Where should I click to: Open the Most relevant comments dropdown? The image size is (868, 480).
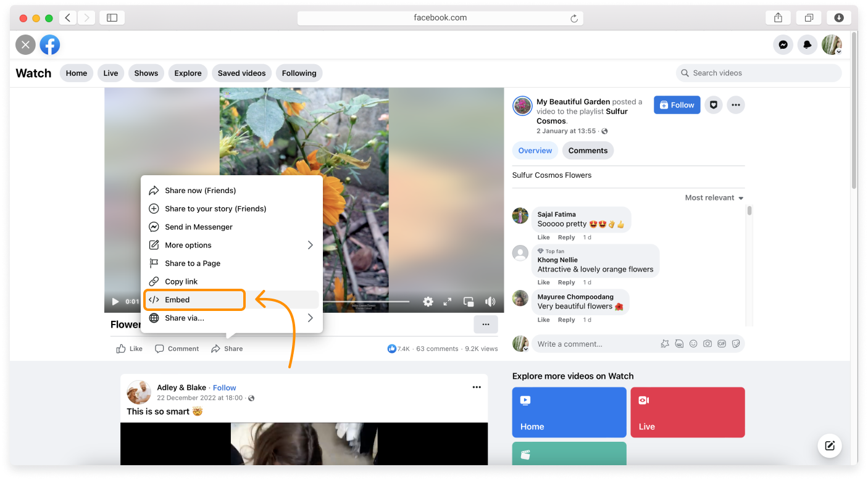[x=714, y=198]
